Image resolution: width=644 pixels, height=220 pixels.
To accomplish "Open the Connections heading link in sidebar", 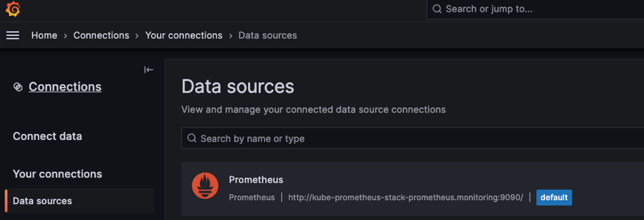I will [65, 87].
